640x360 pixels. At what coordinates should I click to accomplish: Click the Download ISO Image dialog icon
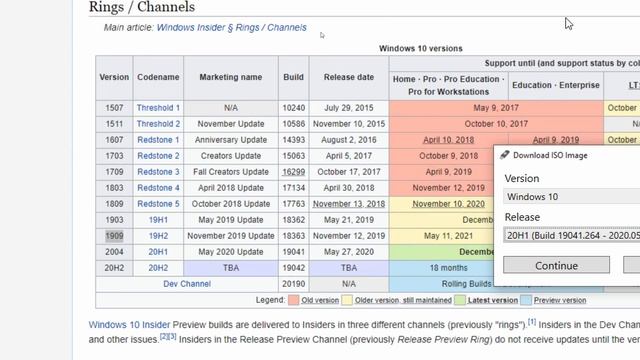click(505, 155)
